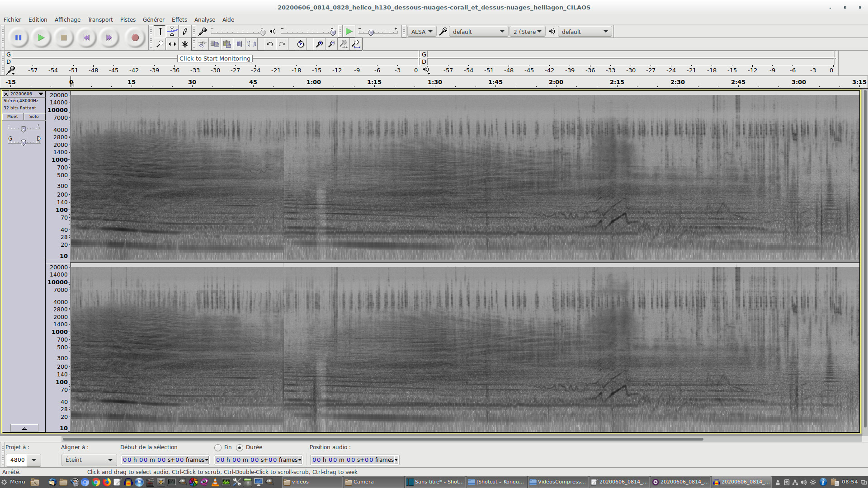The width and height of the screenshot is (868, 488).
Task: Click the Click to Start Monitoring meter
Action: pos(215,58)
